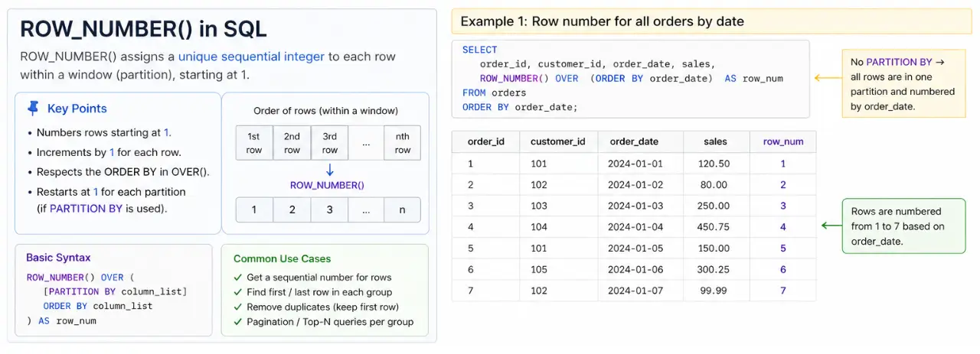Screen dimensions: 980x354
Task: Select the 'Key Points' heading
Action: [77, 109]
